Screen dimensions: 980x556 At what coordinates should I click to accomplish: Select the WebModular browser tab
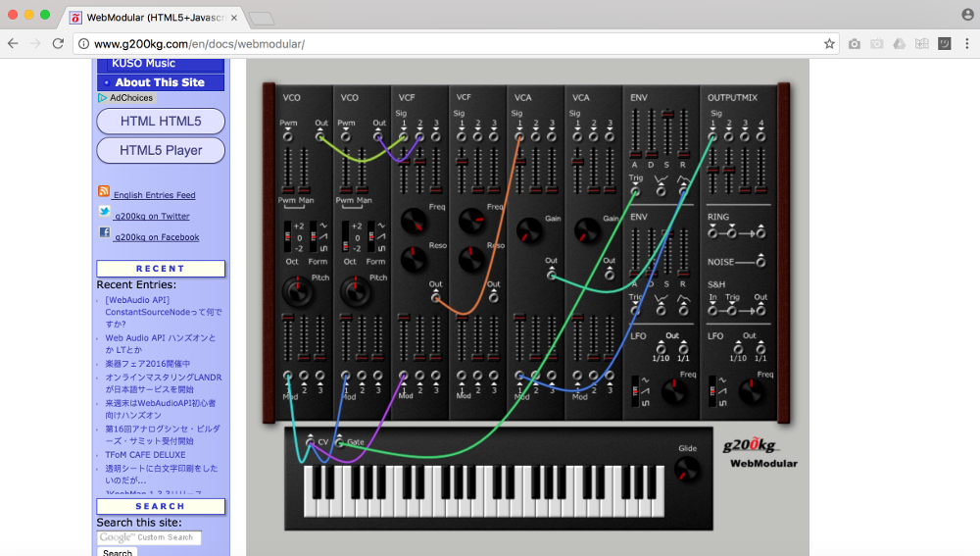(x=154, y=18)
